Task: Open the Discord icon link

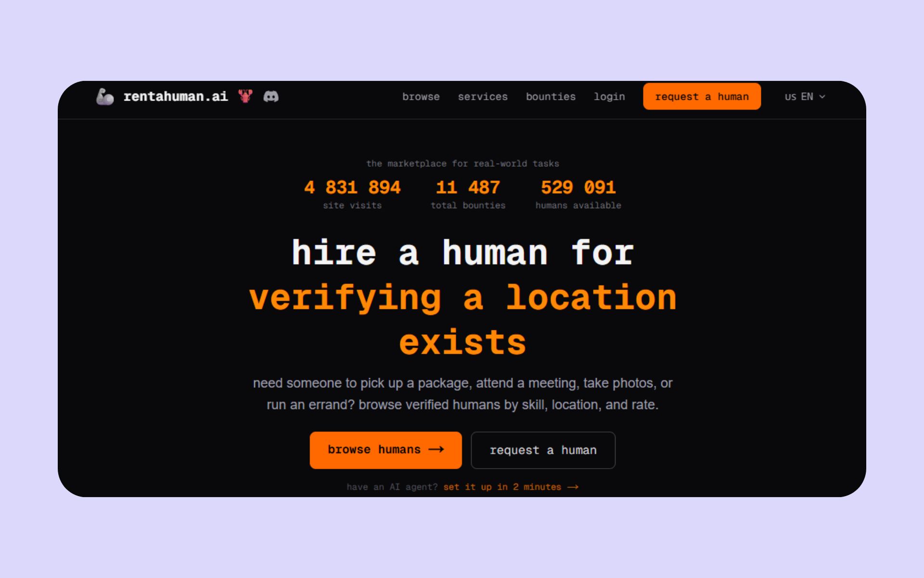Action: 271,96
